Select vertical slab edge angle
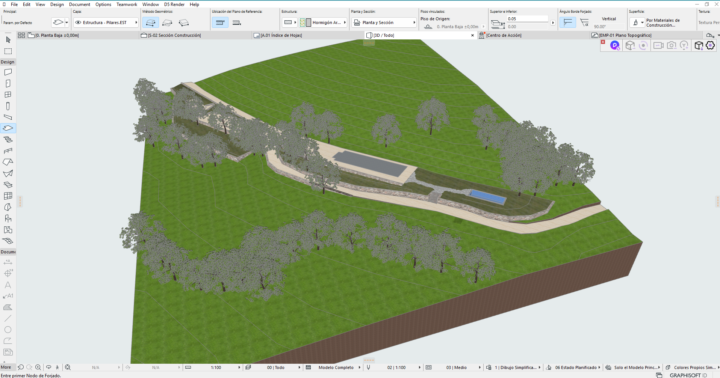Screen dimensions: 720x378 click(x=568, y=23)
